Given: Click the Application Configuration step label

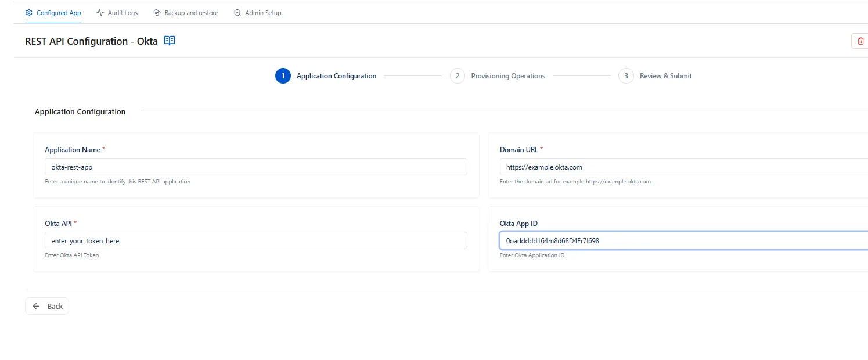Looking at the screenshot, I should 336,76.
